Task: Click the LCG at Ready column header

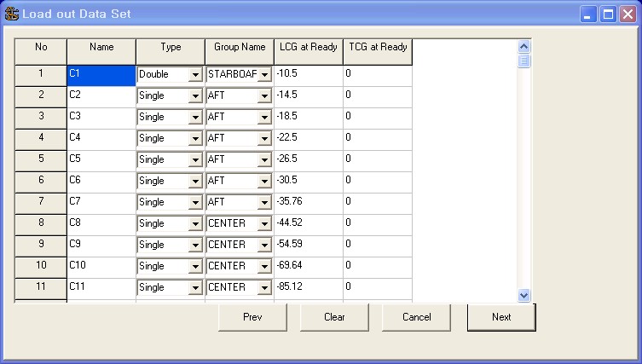Action: point(308,48)
